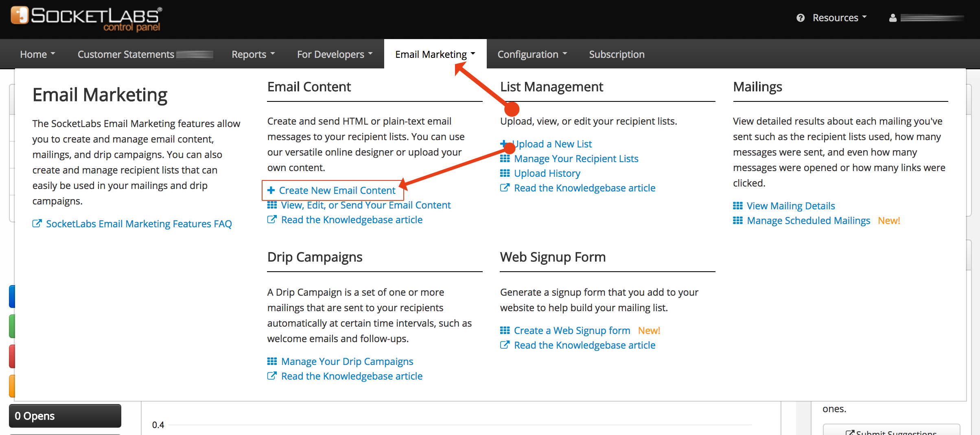Open SocketLabs Email Marketing Features FAQ link

pyautogui.click(x=139, y=224)
